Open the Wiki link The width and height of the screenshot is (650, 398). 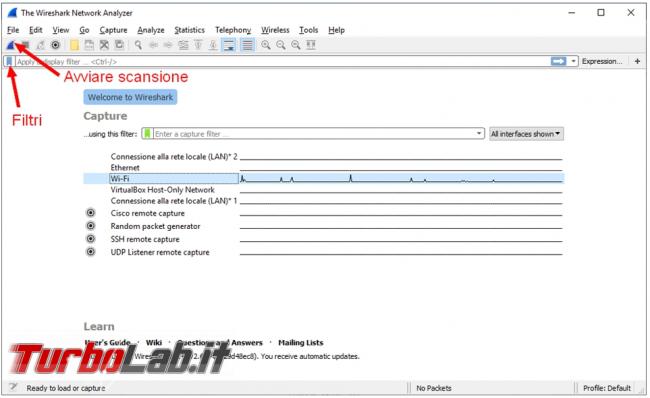tap(154, 342)
